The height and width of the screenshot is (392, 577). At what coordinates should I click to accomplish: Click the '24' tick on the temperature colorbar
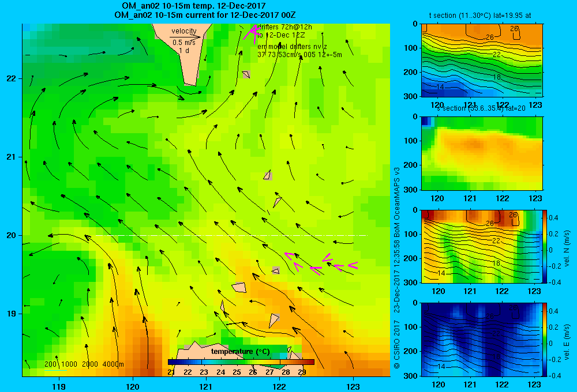coord(220,372)
